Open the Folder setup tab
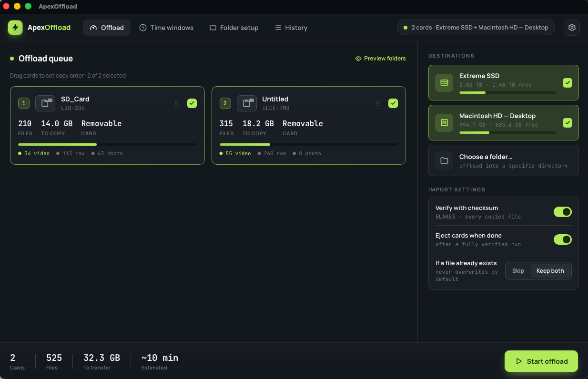This screenshot has width=588, height=379. 234,28
